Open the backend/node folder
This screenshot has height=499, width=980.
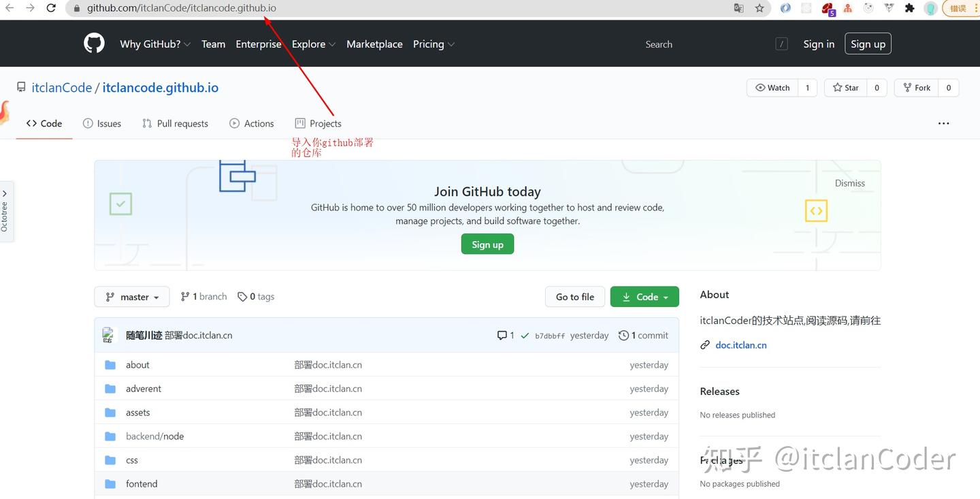click(x=154, y=436)
